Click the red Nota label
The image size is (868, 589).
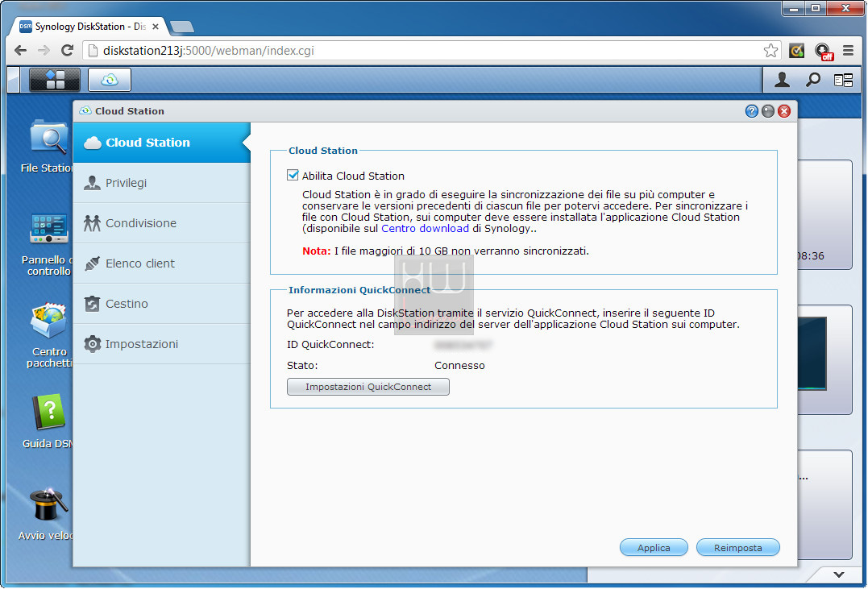pyautogui.click(x=317, y=251)
